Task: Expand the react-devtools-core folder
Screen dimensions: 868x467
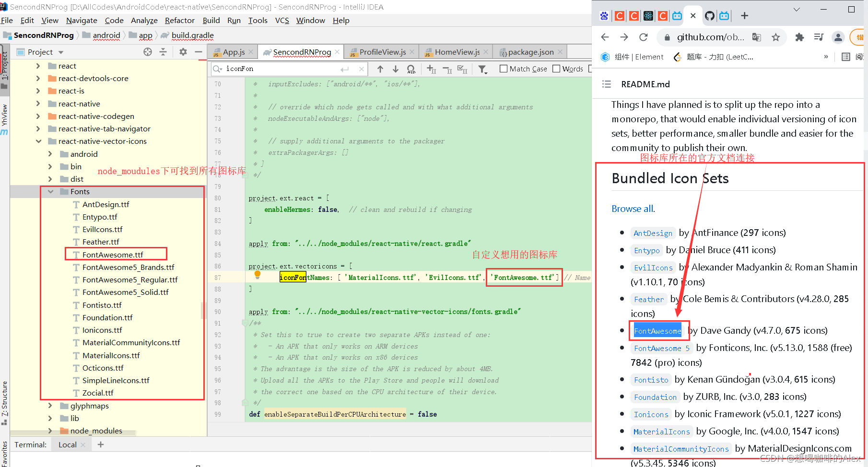Action: coord(38,78)
